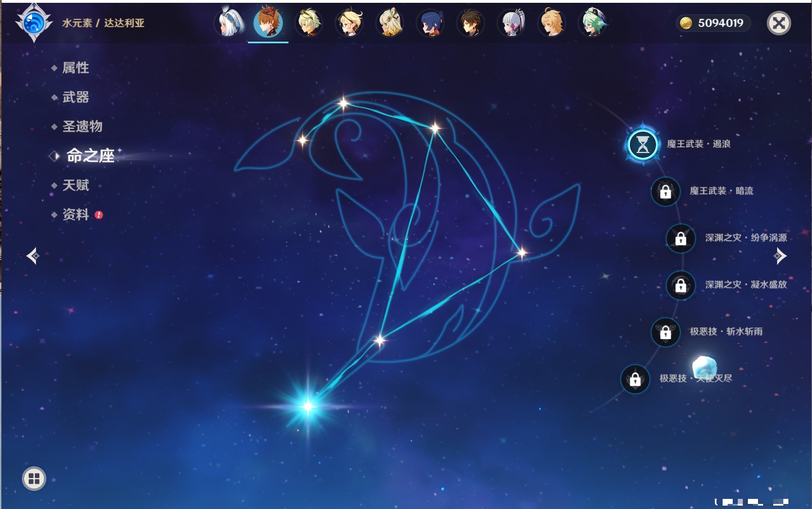Click the lock icon beside 魔王武装·暗流
The width and height of the screenshot is (812, 509).
point(665,191)
